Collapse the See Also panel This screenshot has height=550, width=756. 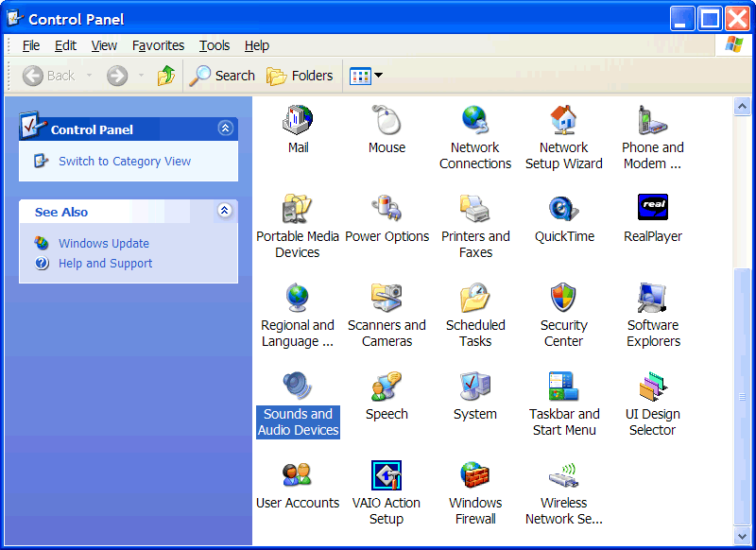coord(225,211)
